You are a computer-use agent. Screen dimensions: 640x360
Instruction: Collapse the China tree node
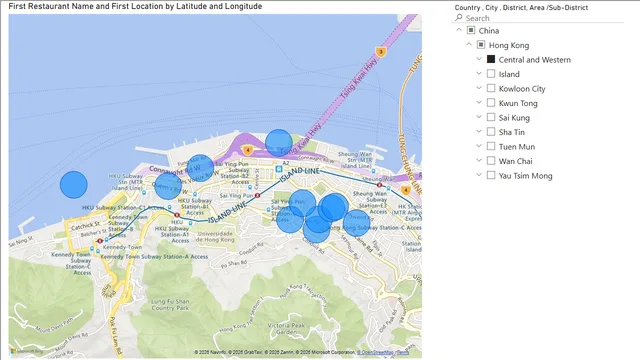click(x=459, y=30)
